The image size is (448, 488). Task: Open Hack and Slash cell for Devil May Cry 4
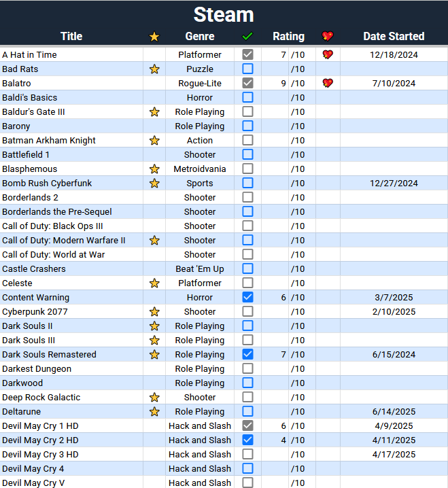click(x=200, y=469)
